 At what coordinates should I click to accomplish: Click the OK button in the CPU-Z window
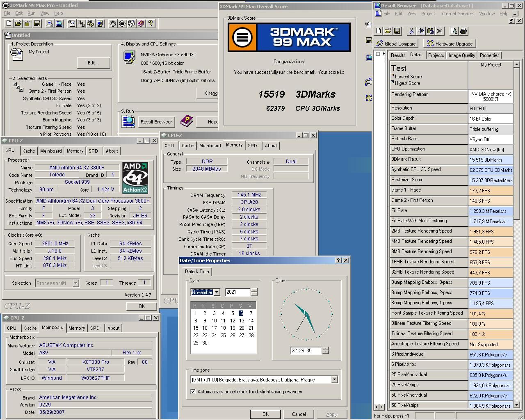(142, 306)
